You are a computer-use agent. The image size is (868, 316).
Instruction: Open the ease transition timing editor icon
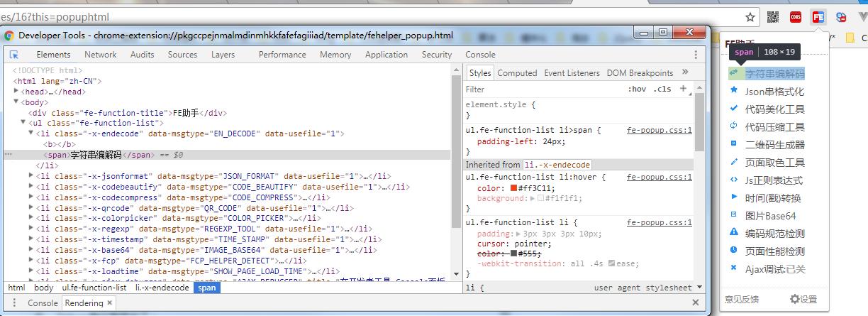click(611, 263)
